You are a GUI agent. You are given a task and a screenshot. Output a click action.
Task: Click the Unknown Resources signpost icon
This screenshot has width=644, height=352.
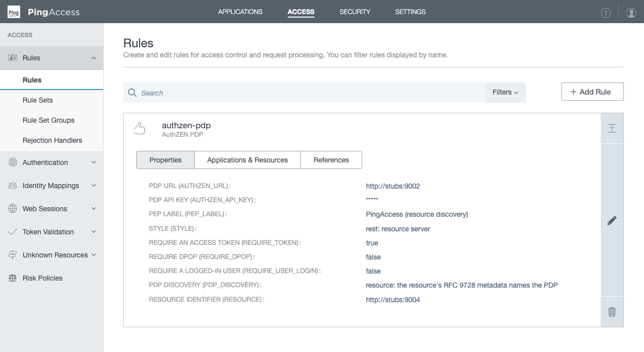pos(13,255)
